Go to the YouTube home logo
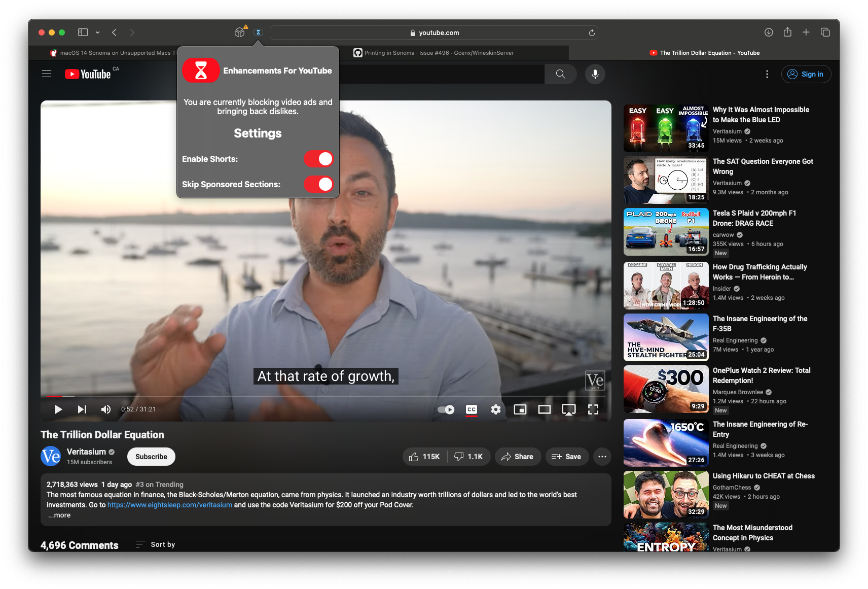Image resolution: width=868 pixels, height=589 pixels. 88,74
